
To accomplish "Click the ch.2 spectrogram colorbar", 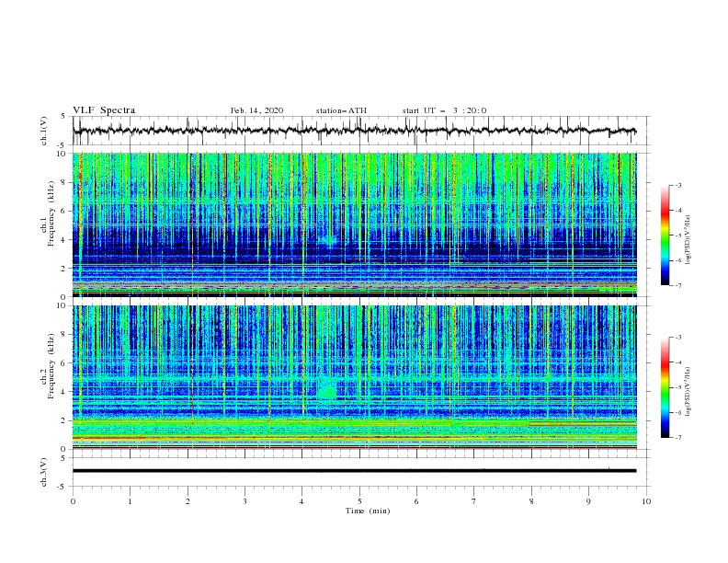I will [665, 387].
